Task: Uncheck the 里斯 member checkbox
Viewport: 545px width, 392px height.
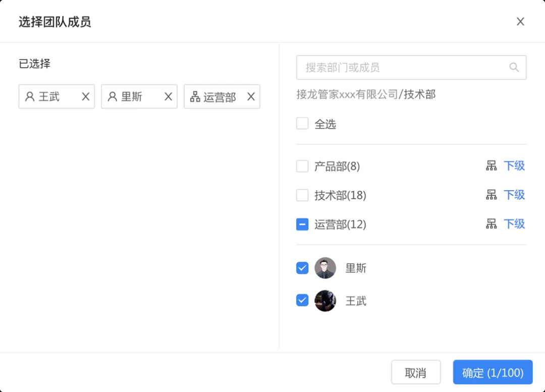Action: (302, 268)
